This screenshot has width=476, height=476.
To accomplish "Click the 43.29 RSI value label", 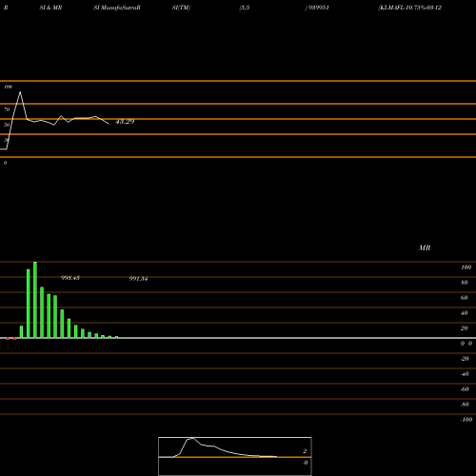I will [x=125, y=121].
